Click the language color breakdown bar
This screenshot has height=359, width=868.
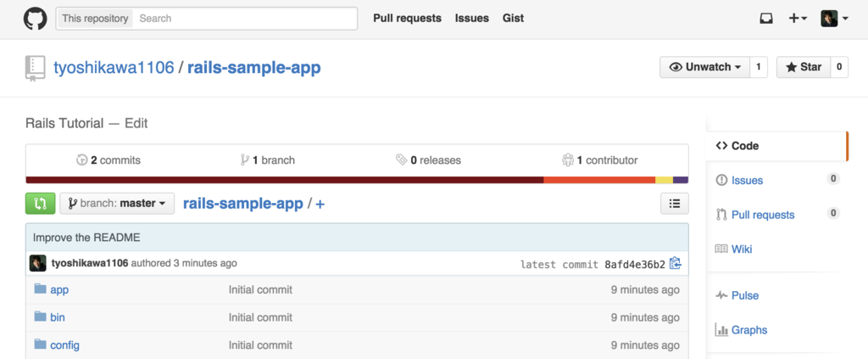(357, 180)
